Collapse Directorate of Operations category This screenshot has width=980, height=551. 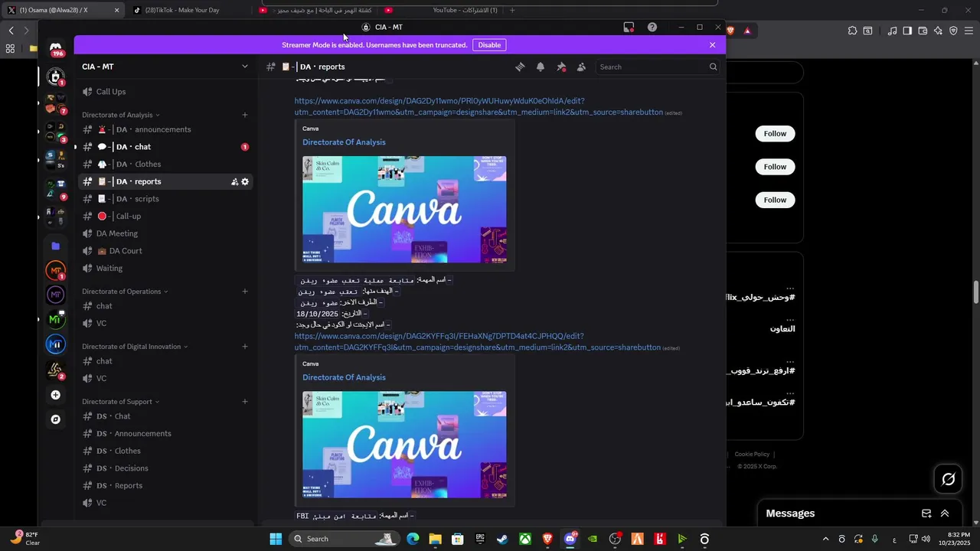tap(125, 292)
